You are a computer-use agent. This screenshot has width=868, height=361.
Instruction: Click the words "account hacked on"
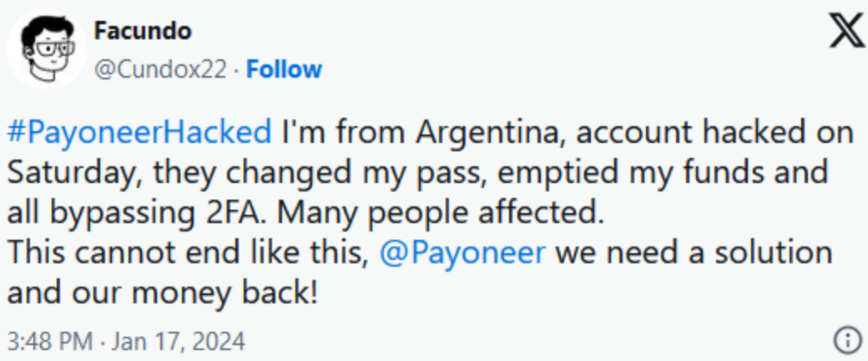pyautogui.click(x=714, y=132)
